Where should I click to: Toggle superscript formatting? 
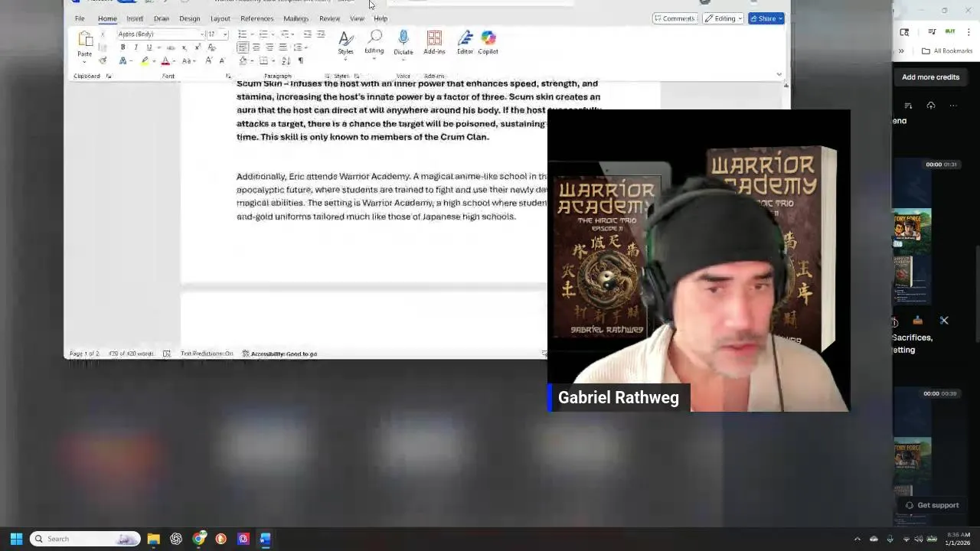198,47
